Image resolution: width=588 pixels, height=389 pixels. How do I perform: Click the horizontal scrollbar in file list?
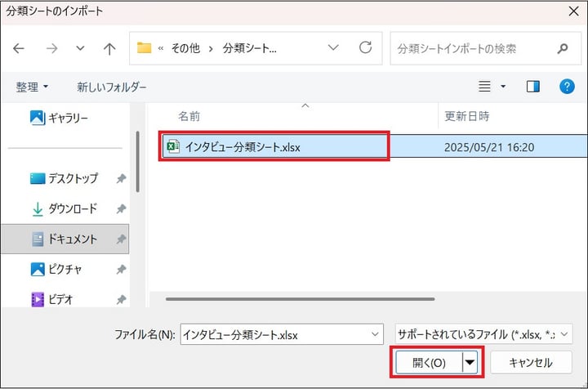tap(327, 299)
